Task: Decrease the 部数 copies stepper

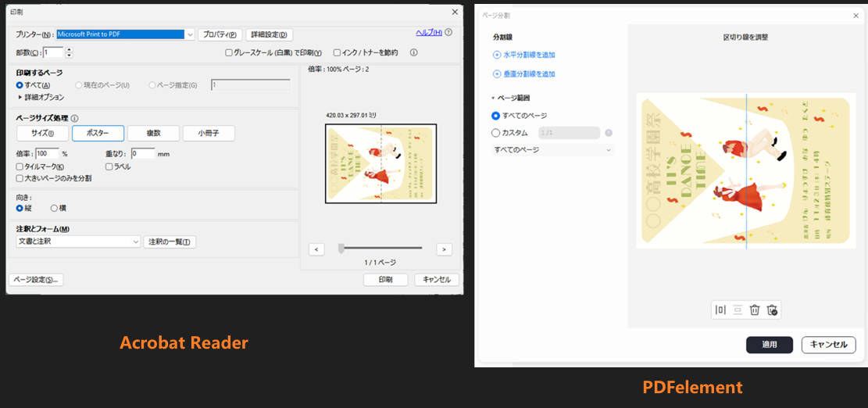Action: (x=69, y=55)
